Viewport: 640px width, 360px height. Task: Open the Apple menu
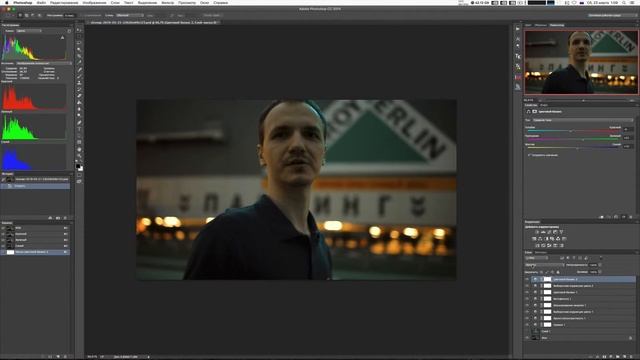coord(7,2)
